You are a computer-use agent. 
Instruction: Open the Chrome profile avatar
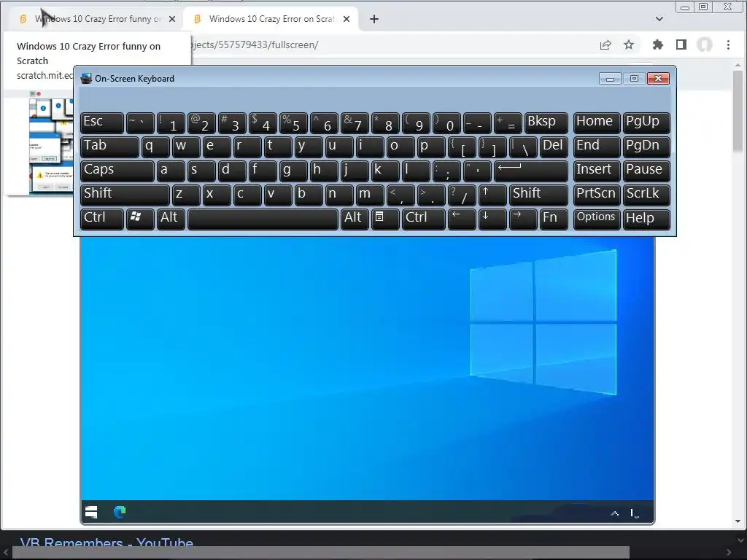(x=705, y=44)
